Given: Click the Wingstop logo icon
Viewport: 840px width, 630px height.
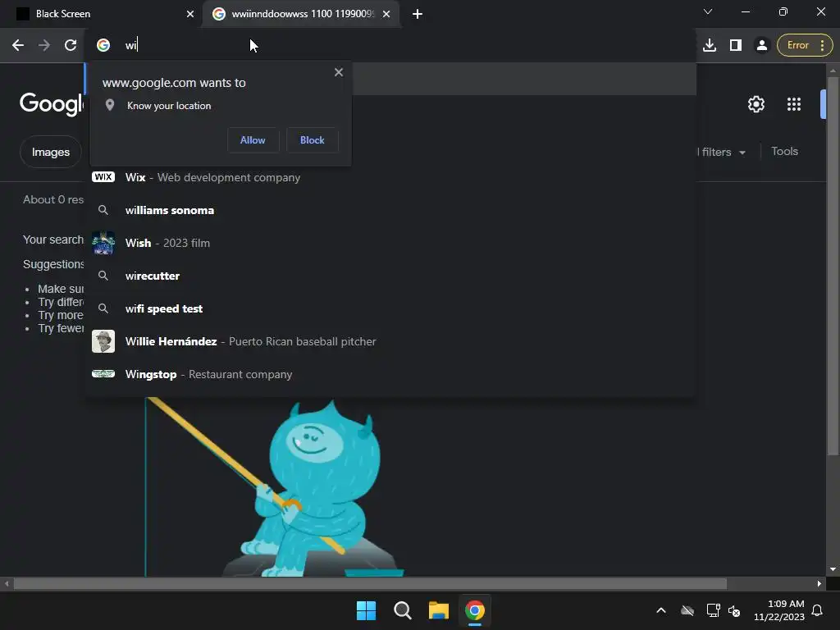Looking at the screenshot, I should [x=103, y=374].
